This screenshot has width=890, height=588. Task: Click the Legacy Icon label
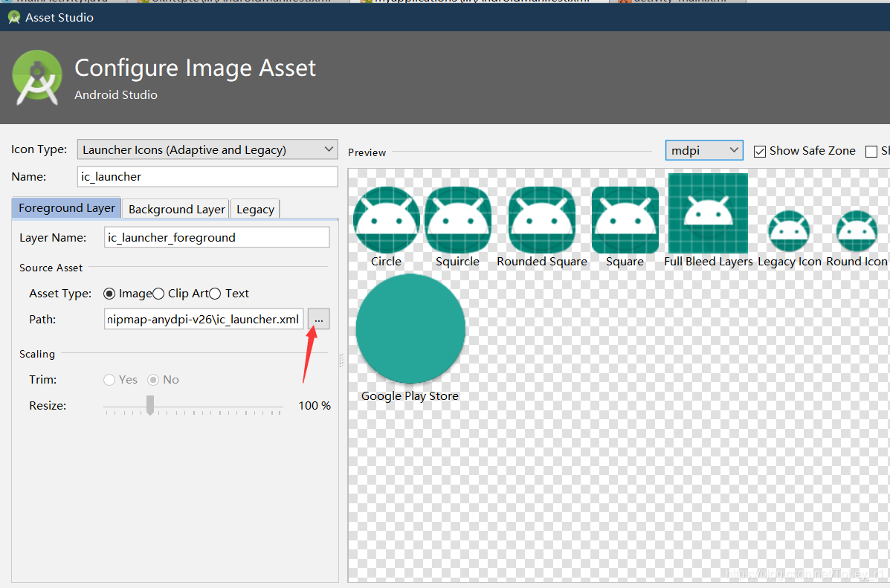[790, 262]
